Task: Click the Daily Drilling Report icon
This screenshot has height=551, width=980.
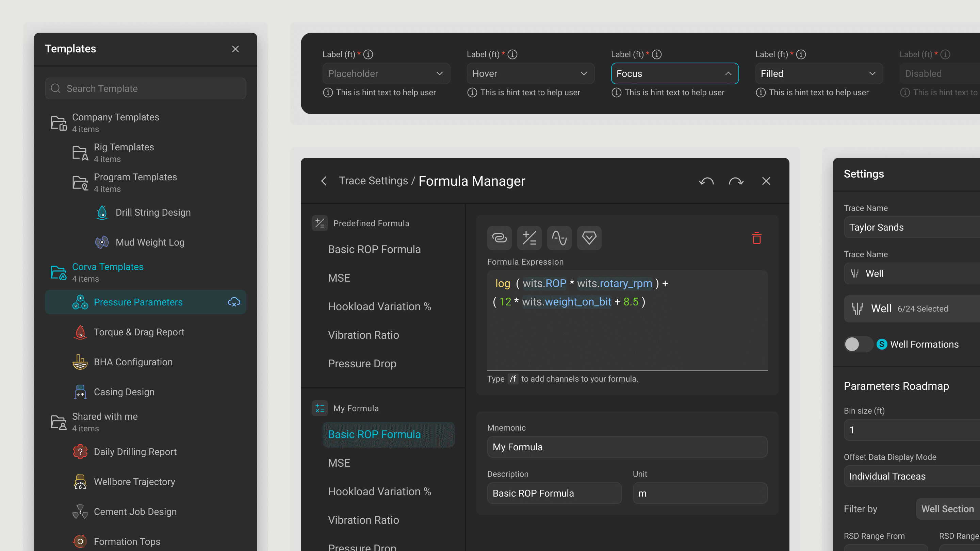Action: point(80,452)
